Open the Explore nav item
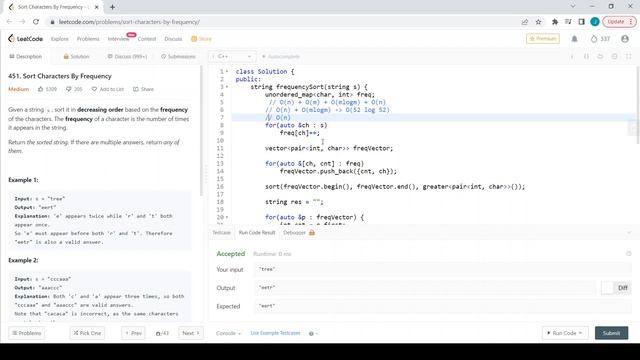 [x=60, y=39]
